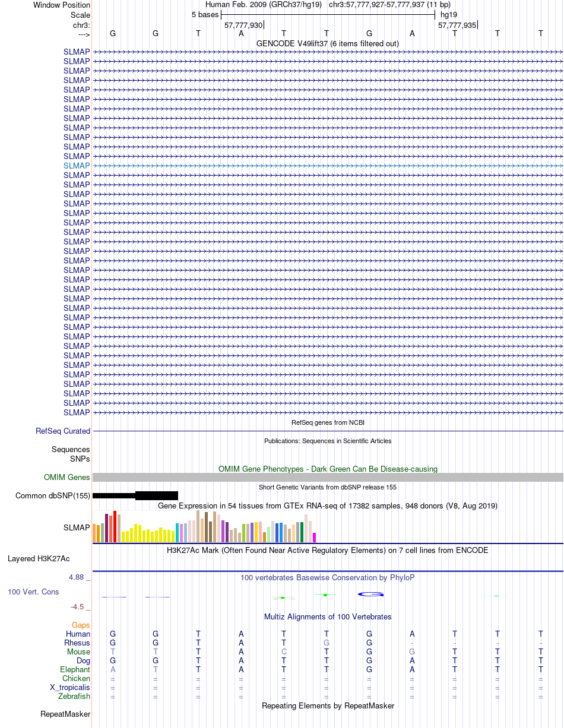
Task: Open 'Short Genetic Variants from dbSNP release 155' title
Action: [x=328, y=487]
